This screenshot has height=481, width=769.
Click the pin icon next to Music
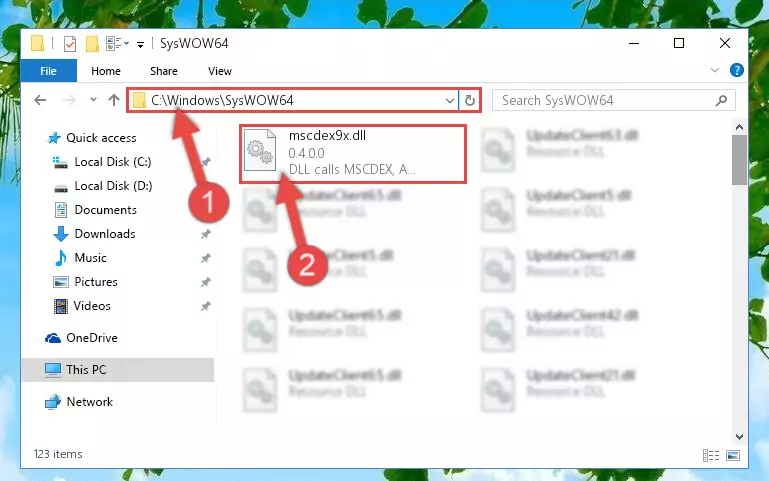click(x=205, y=258)
